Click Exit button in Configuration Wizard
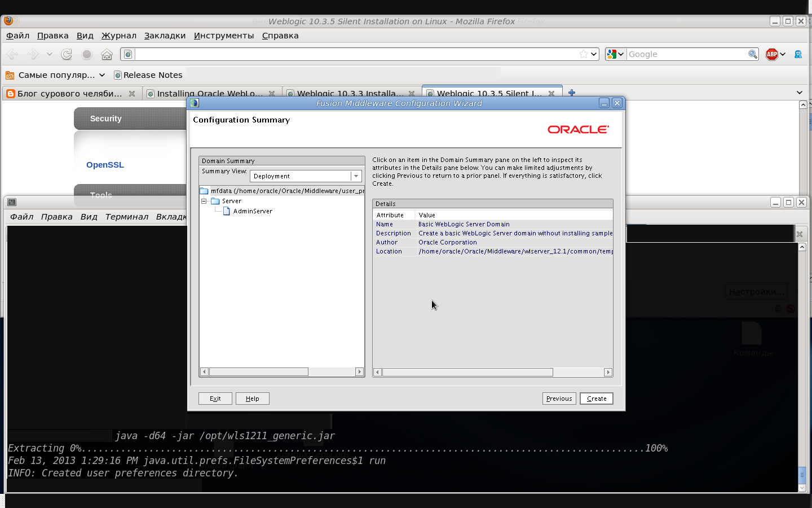 pyautogui.click(x=215, y=398)
